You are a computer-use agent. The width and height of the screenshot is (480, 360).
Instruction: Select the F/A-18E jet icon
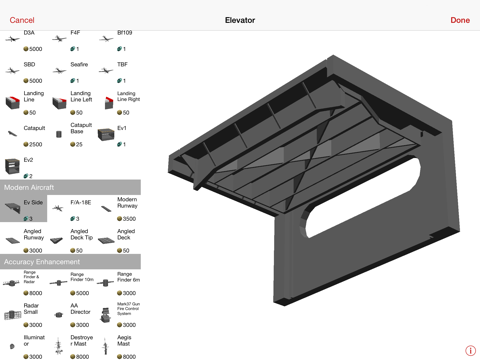click(x=58, y=208)
